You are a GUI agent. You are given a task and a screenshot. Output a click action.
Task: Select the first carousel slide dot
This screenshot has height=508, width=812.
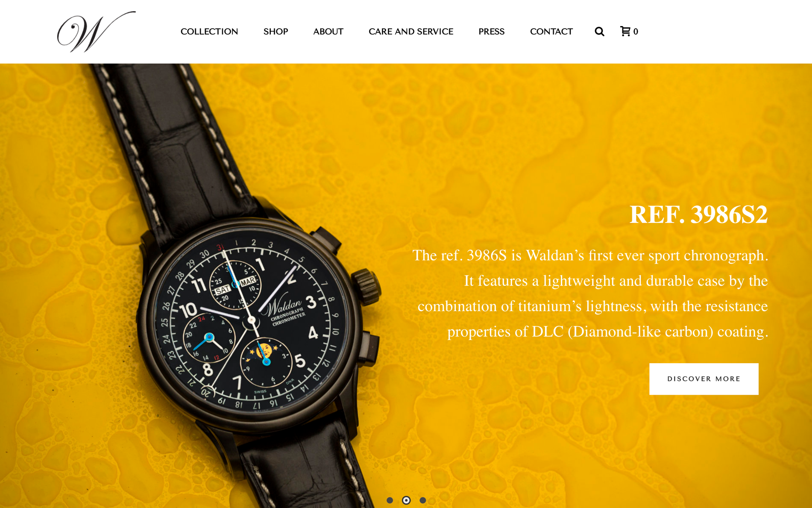click(390, 500)
